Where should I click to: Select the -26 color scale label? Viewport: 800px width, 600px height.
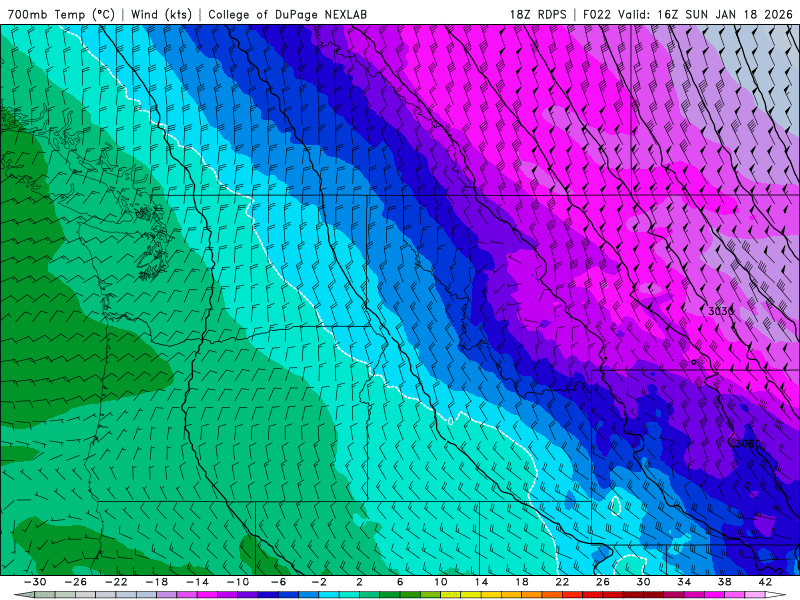pyautogui.click(x=76, y=582)
